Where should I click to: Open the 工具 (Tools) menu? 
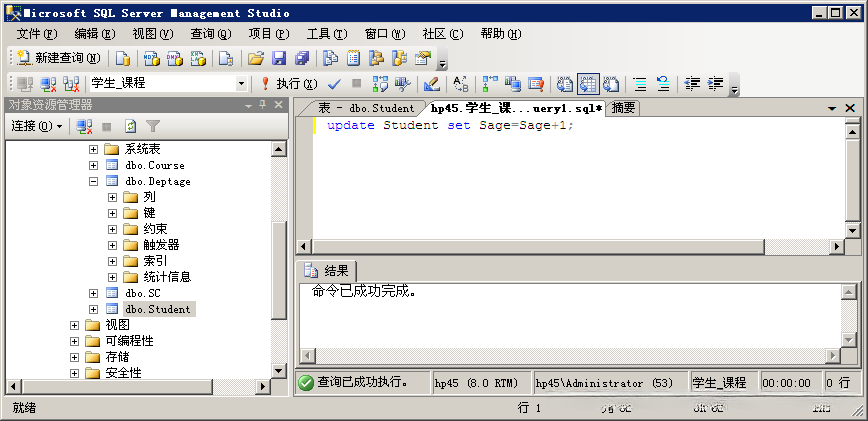[x=327, y=34]
